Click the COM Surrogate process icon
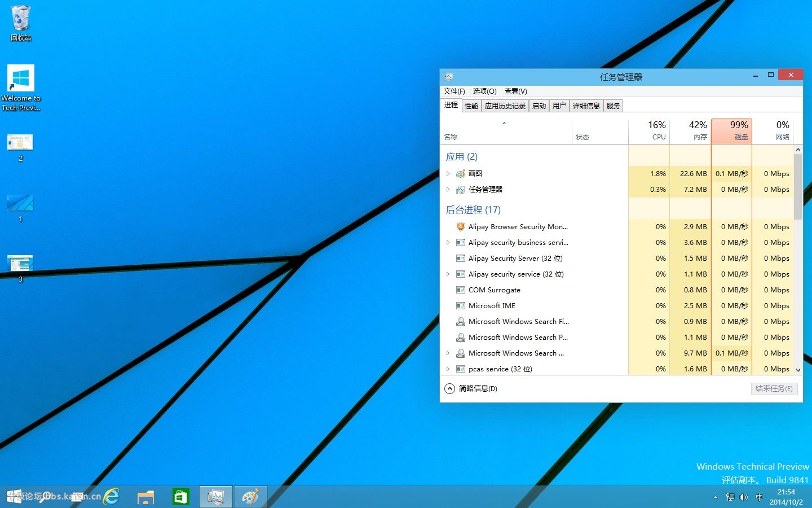Viewport: 812px width, 508px height. tap(461, 290)
